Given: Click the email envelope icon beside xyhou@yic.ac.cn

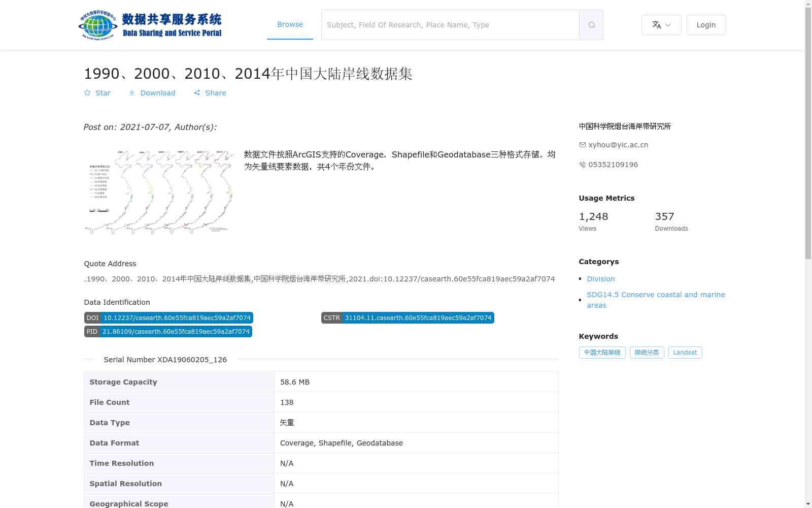Looking at the screenshot, I should (583, 145).
